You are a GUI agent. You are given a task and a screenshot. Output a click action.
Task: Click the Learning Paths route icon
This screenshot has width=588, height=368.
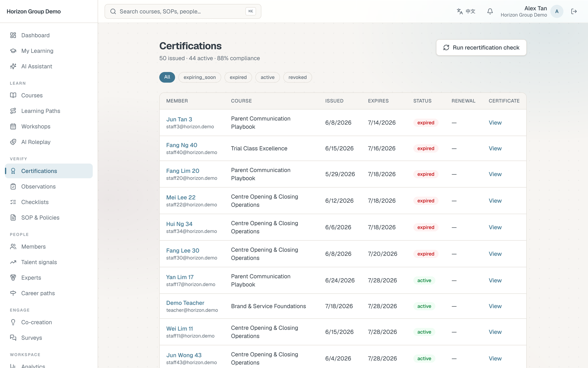tap(13, 111)
